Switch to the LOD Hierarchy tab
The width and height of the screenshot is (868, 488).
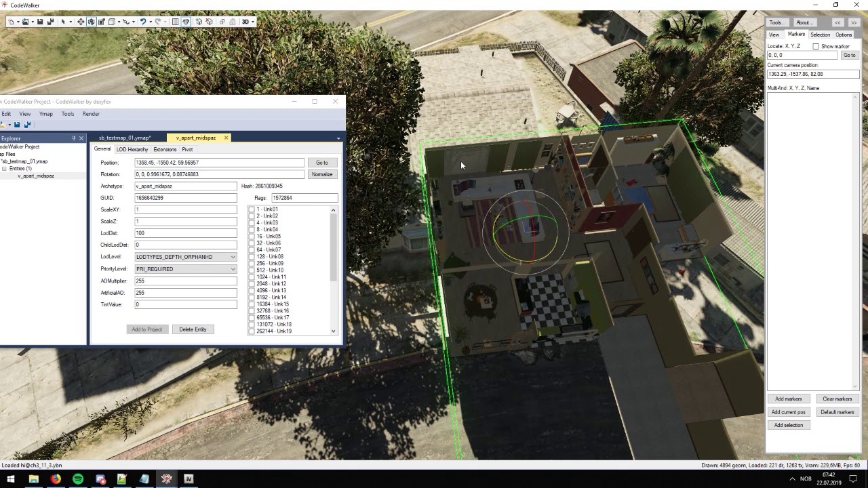pyautogui.click(x=132, y=149)
